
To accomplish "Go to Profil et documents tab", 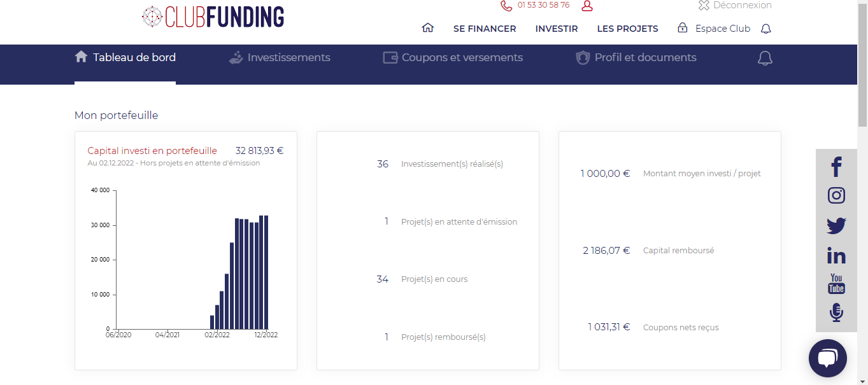I will click(636, 58).
